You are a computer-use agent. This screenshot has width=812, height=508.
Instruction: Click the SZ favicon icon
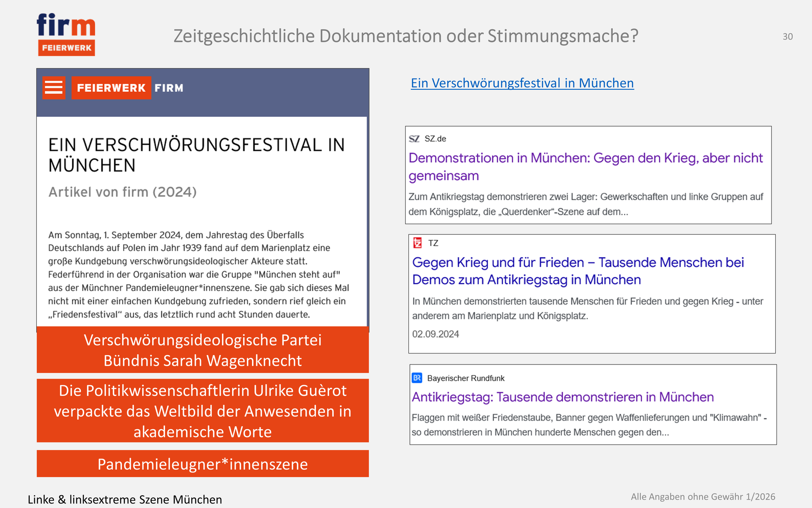414,139
